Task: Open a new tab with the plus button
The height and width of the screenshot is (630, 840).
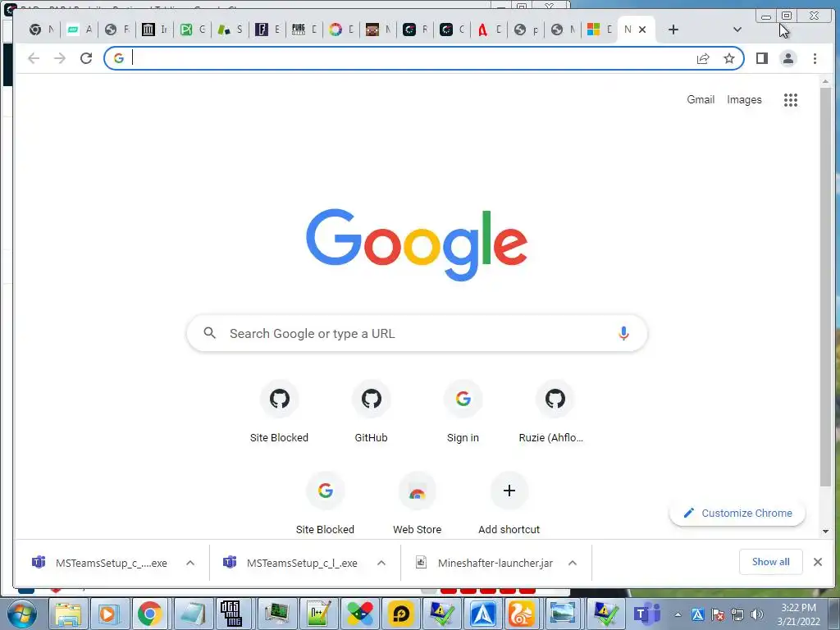Action: (673, 30)
